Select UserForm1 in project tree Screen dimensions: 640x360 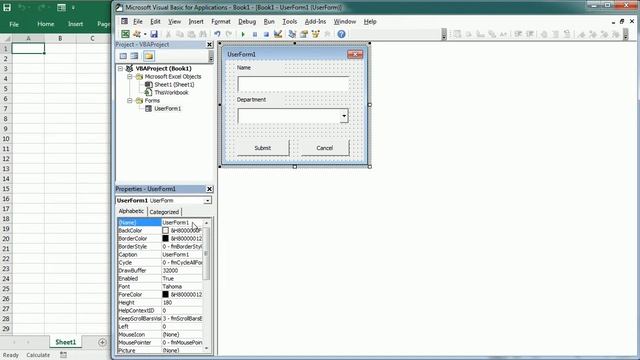167,109
